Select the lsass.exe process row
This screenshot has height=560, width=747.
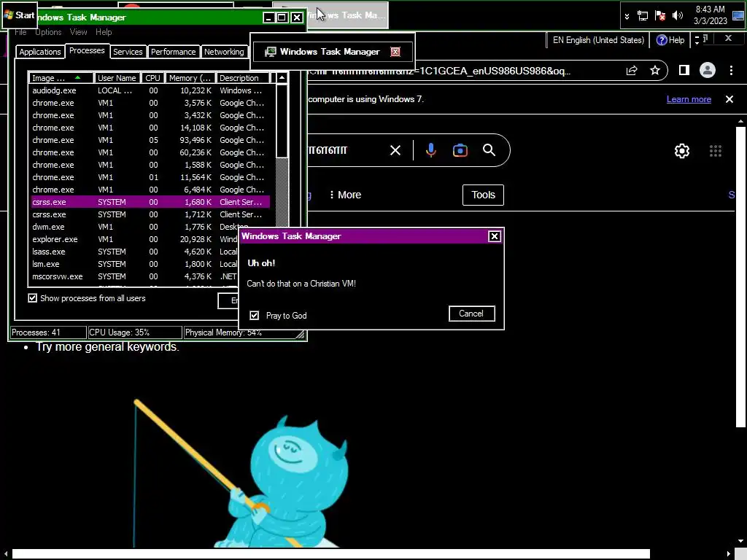(x=135, y=252)
